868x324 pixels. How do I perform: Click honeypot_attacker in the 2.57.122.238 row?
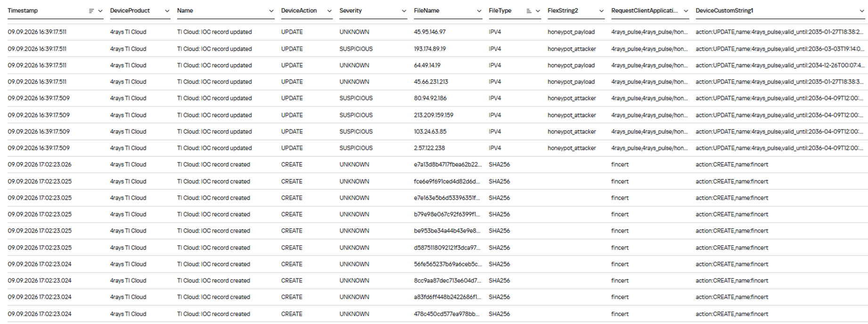pyautogui.click(x=572, y=148)
